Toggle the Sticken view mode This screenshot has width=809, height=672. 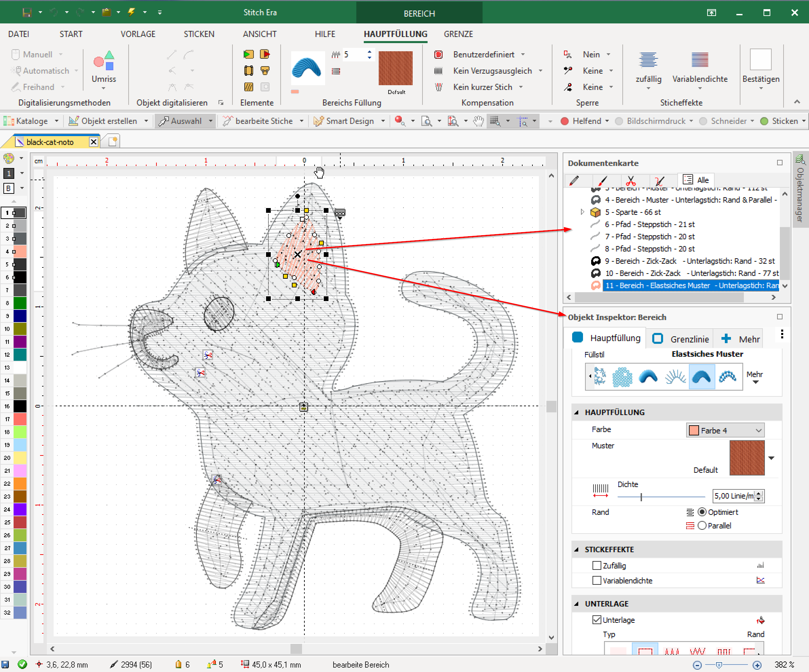[x=783, y=121]
